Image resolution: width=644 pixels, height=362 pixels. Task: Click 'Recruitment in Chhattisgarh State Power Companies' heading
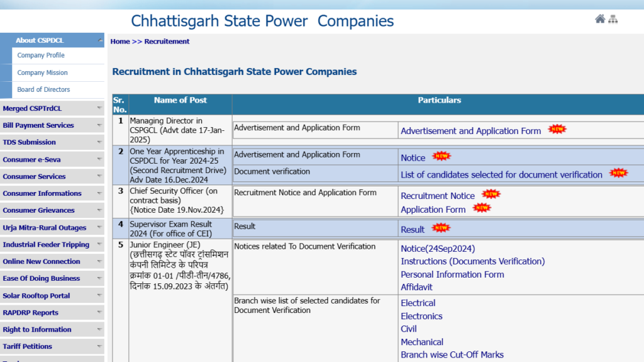[x=235, y=72]
